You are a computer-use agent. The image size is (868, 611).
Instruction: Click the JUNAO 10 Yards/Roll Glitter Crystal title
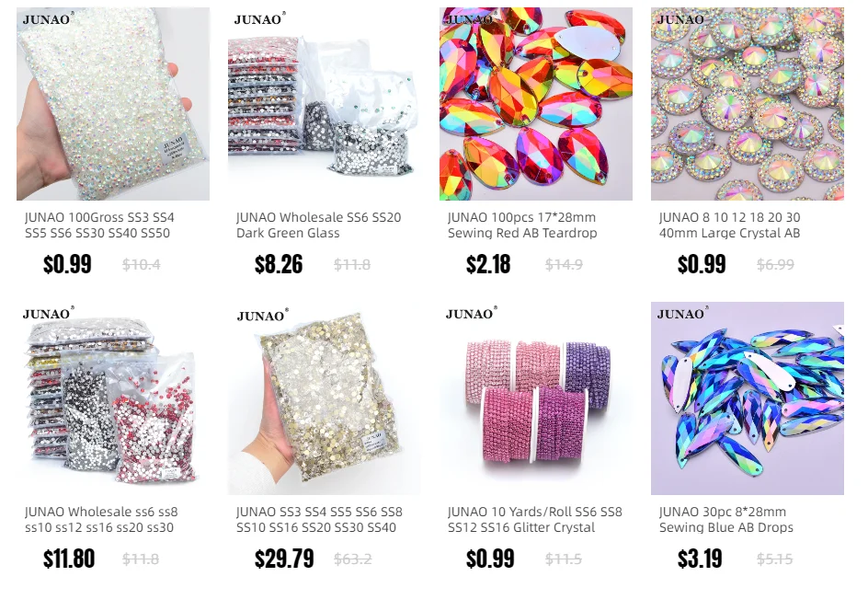535,520
